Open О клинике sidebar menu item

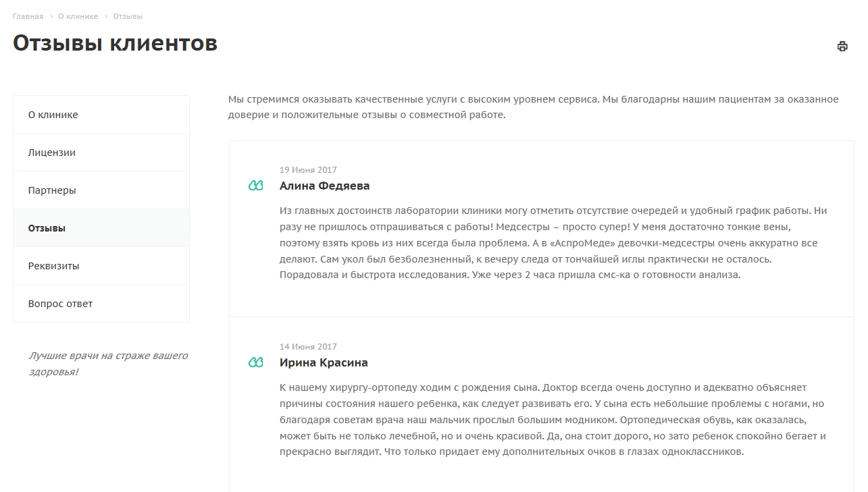click(101, 115)
